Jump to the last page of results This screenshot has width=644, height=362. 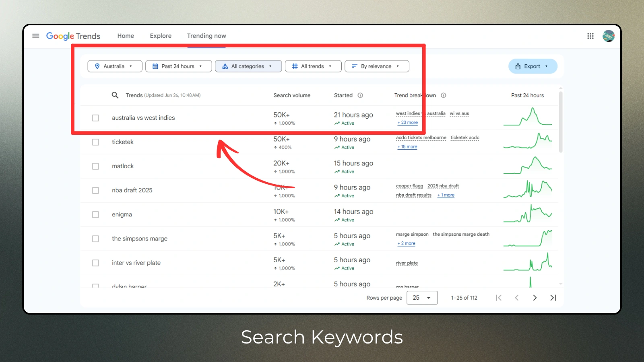pyautogui.click(x=553, y=298)
